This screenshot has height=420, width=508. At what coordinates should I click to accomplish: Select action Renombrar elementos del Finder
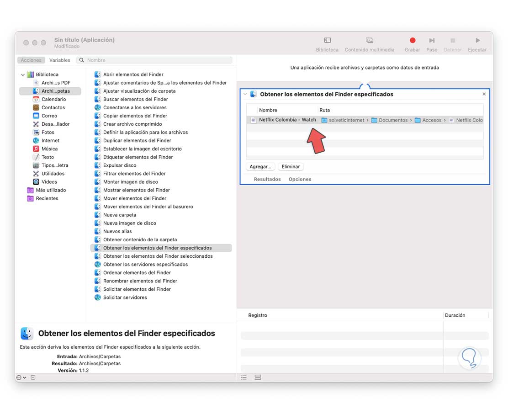(136, 281)
